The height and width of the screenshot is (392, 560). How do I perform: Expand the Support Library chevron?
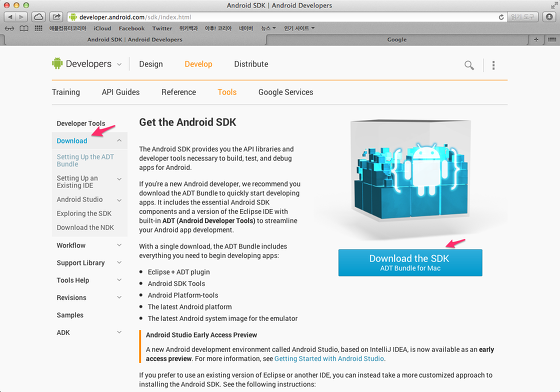[x=119, y=263]
